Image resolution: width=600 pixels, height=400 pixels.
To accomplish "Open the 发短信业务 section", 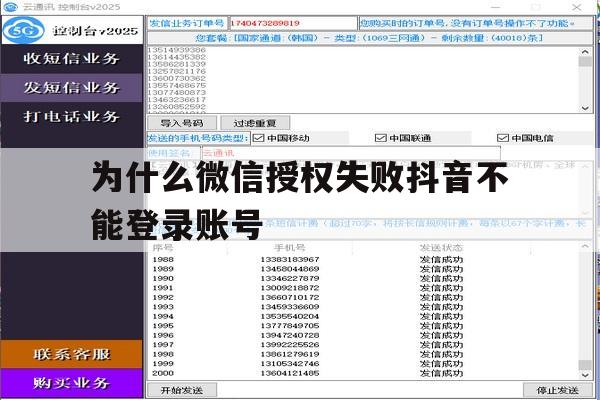I will (72, 88).
